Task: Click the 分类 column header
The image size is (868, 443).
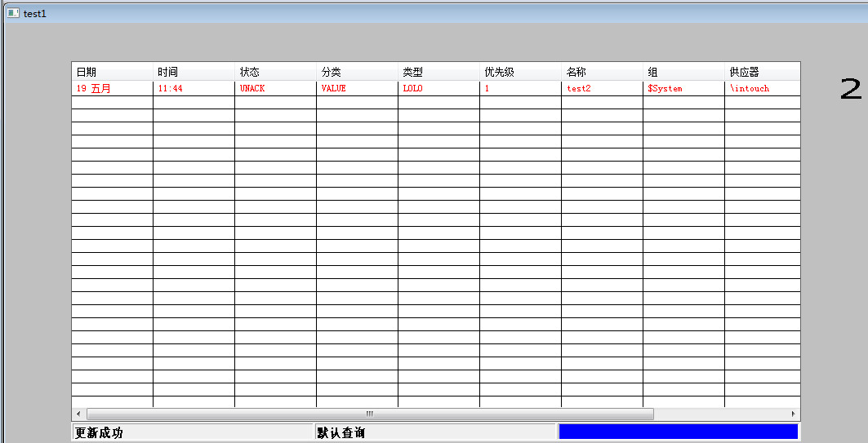Action: pyautogui.click(x=357, y=72)
